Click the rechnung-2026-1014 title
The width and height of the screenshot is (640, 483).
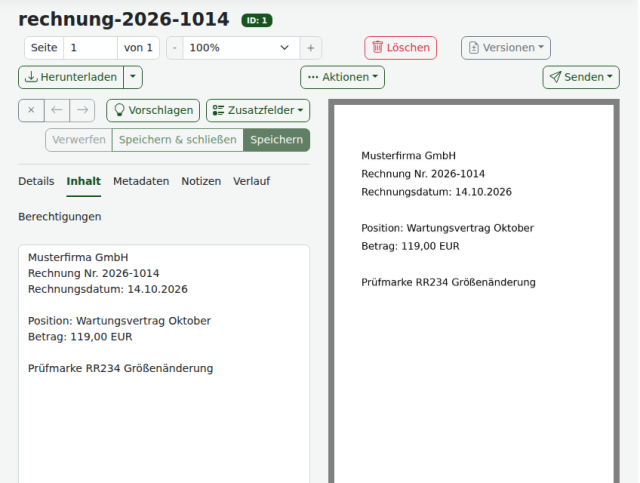[x=124, y=19]
